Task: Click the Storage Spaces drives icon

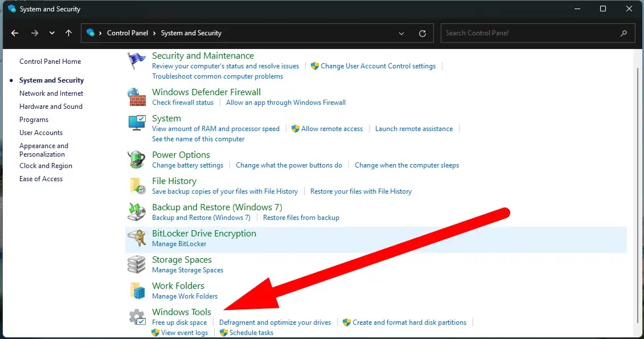Action: pos(136,264)
